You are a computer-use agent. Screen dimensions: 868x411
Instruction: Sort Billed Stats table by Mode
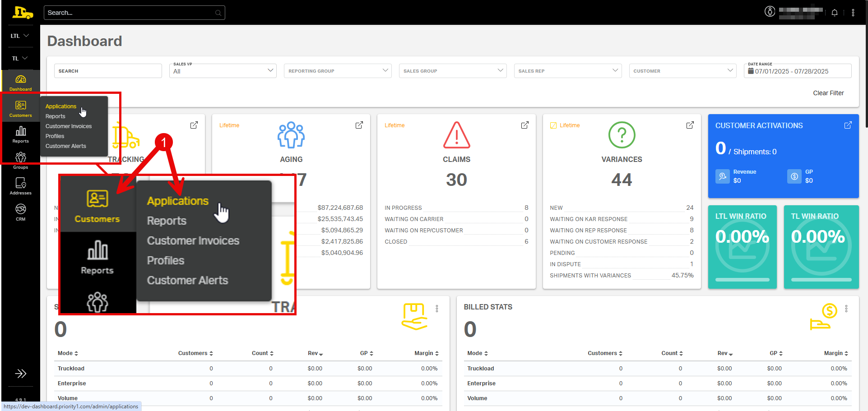[x=478, y=353]
